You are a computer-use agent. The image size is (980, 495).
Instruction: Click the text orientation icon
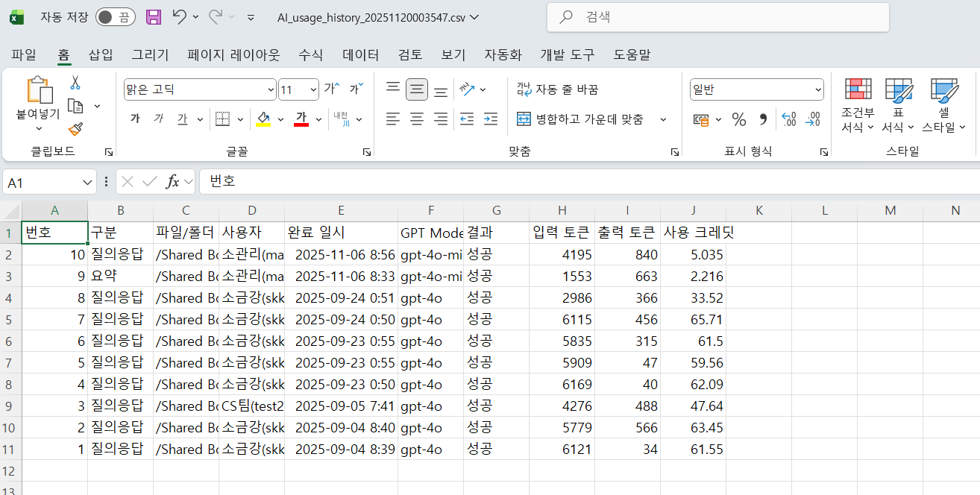468,89
